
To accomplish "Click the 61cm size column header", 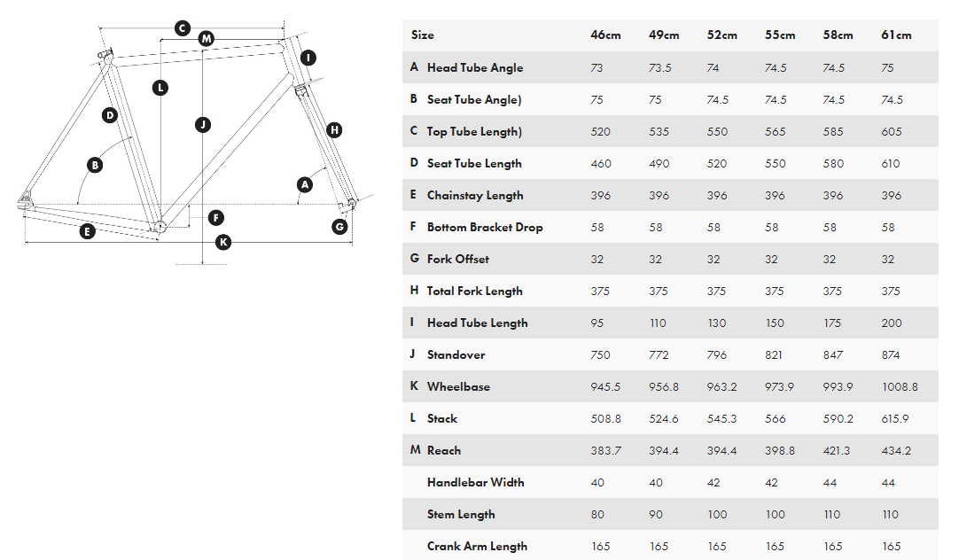I will (x=896, y=35).
